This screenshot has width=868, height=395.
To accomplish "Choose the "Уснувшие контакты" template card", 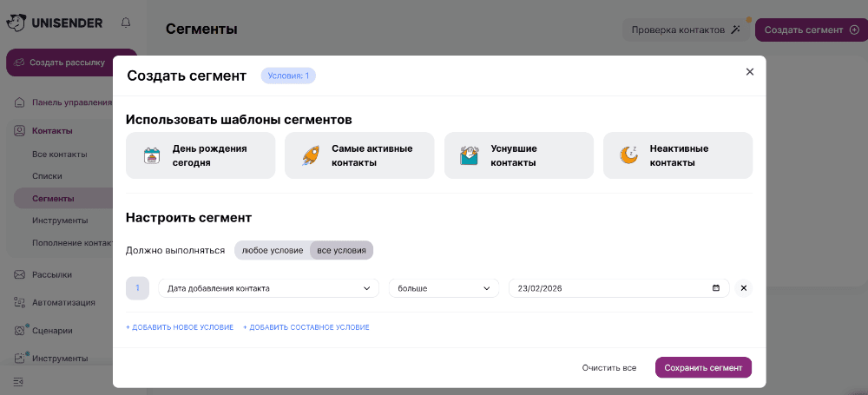I will click(x=518, y=155).
